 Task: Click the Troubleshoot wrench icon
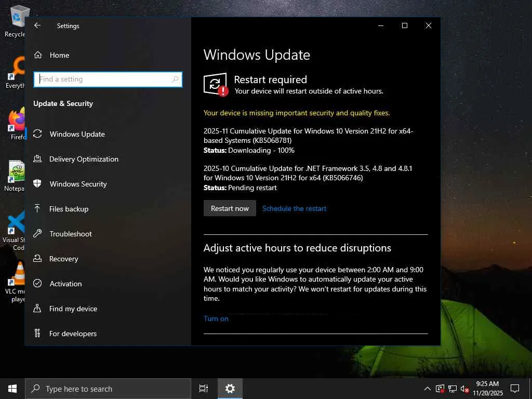(37, 233)
